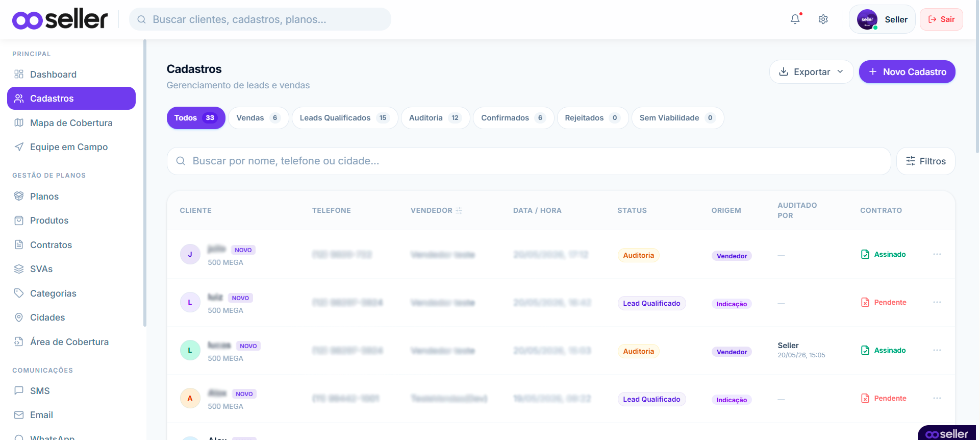Open Dashboard in sidebar
980x440 pixels.
coord(71,75)
